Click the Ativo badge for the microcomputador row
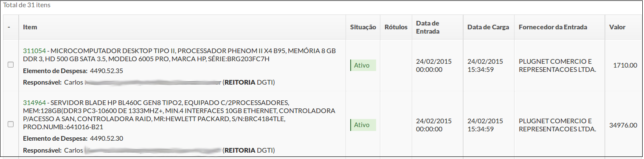 click(x=363, y=65)
